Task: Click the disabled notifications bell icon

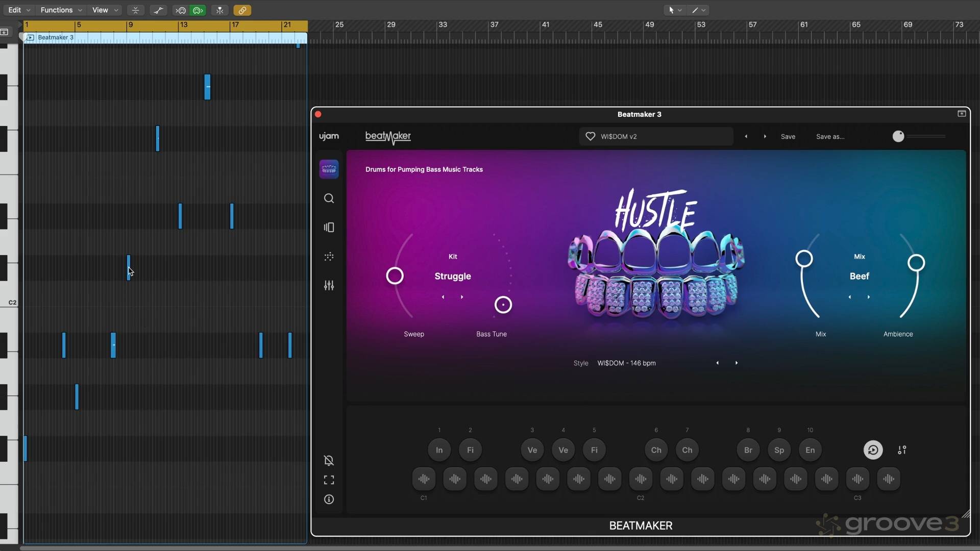Action: pyautogui.click(x=329, y=461)
